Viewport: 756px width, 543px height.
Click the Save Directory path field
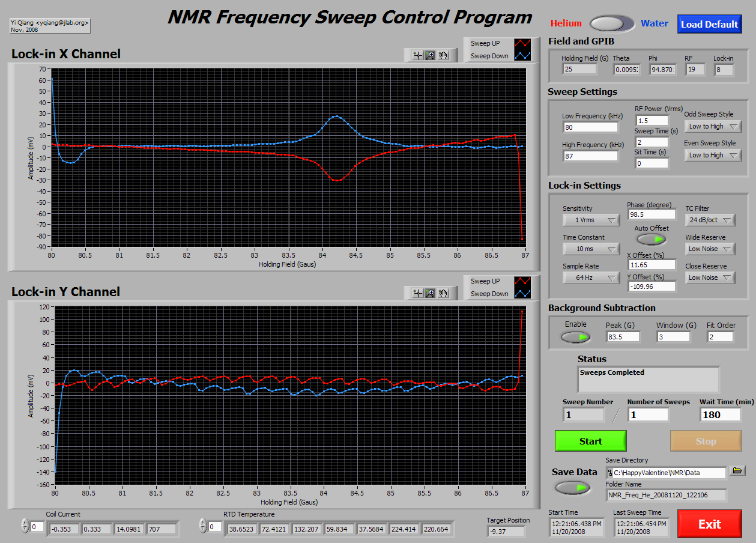666,473
